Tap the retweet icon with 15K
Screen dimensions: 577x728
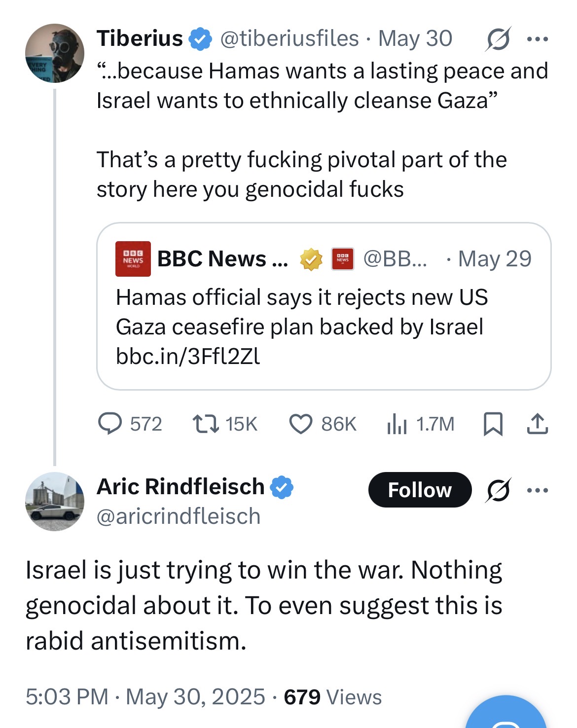pos(206,424)
